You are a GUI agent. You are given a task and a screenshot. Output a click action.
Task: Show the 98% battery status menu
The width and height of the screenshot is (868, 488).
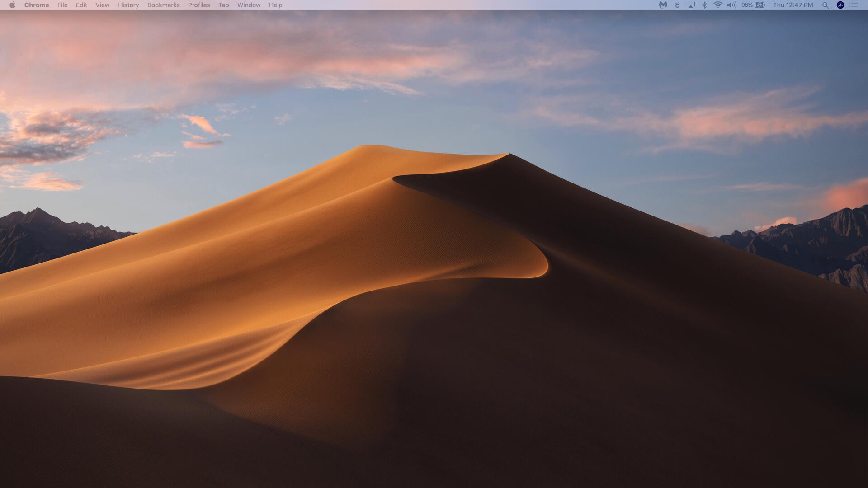tap(753, 5)
